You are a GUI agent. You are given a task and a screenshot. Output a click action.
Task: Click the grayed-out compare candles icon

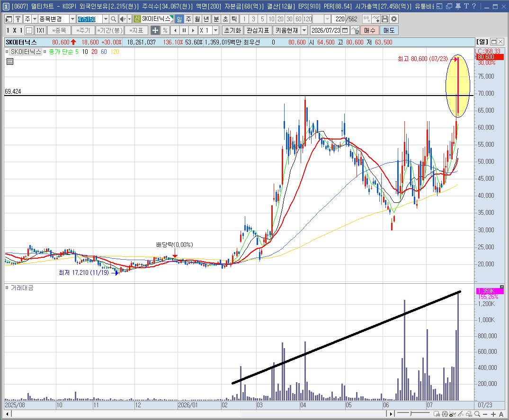(366, 19)
